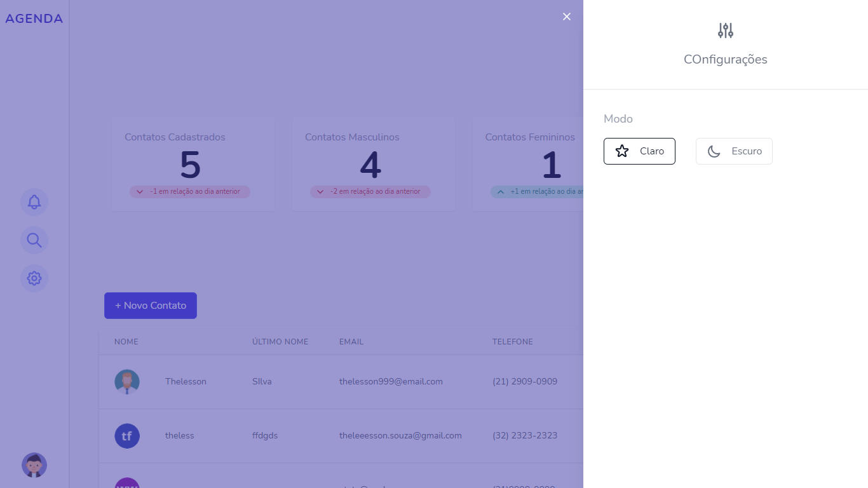Click phone (21) 2909-0909
Viewport: 868px width, 488px height.
[525, 382]
